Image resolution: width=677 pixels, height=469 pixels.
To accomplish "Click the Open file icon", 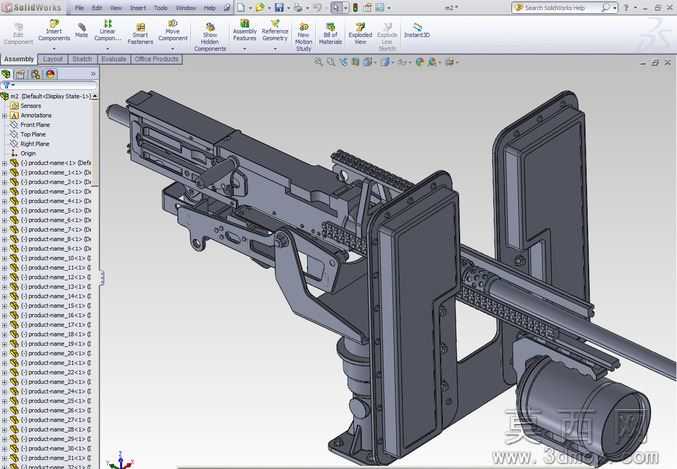I will [259, 7].
